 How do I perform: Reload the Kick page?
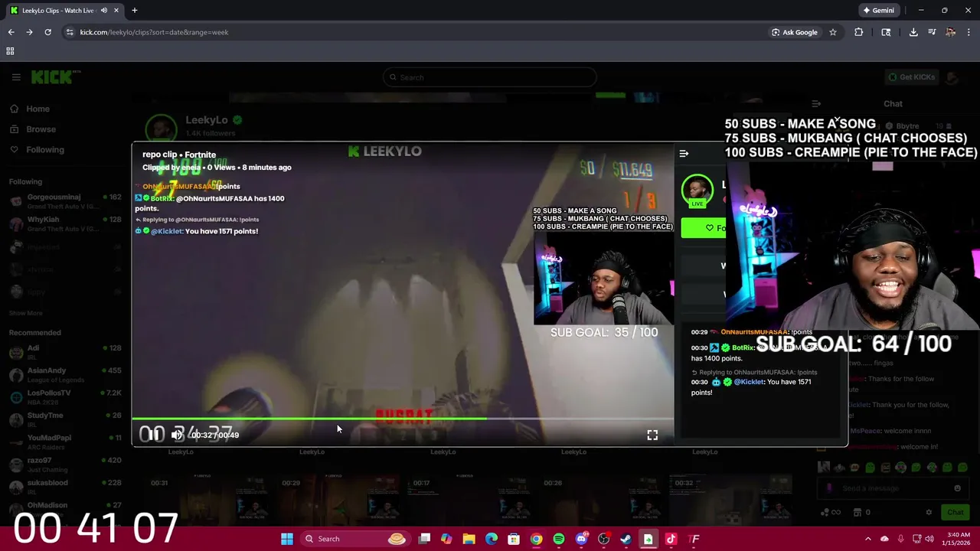pyautogui.click(x=47, y=32)
